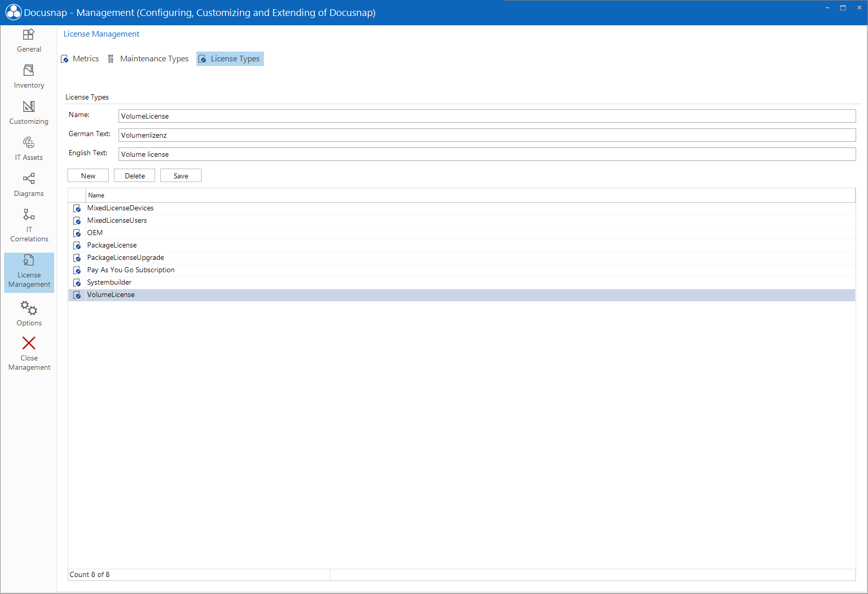This screenshot has height=594, width=868.
Task: Select the MixedLicenseDevices row text
Action: 120,208
